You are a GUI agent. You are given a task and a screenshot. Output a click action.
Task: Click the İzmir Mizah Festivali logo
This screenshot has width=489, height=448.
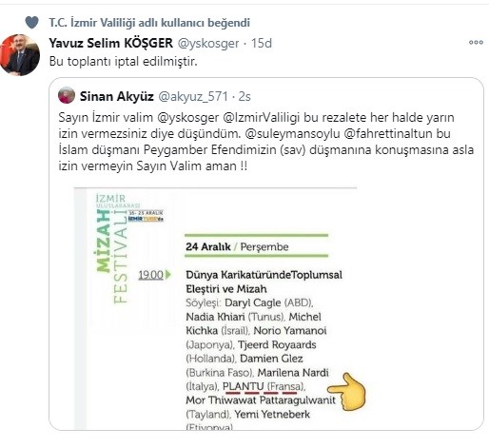click(x=128, y=248)
